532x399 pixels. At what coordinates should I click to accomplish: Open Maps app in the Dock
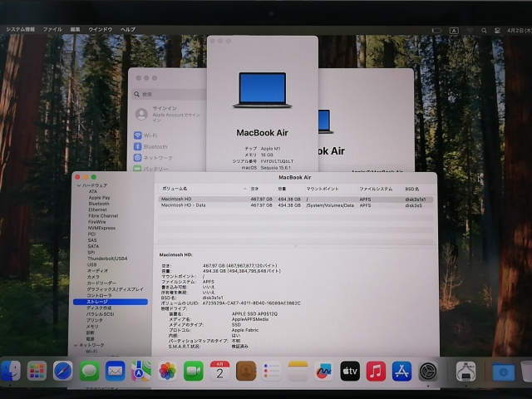[141, 372]
